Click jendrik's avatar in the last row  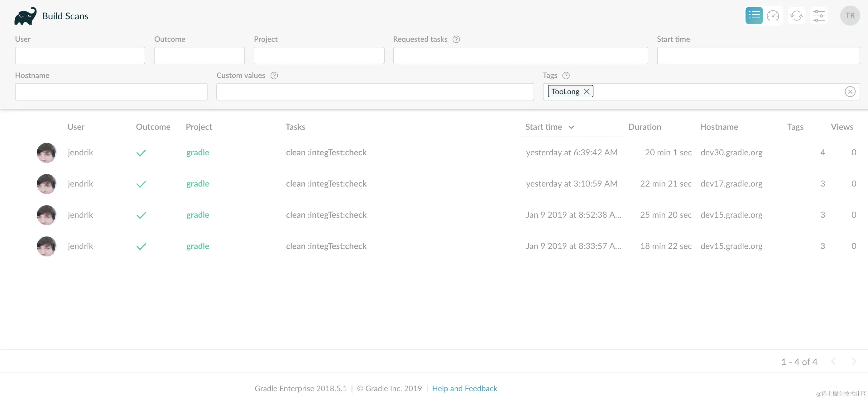46,246
